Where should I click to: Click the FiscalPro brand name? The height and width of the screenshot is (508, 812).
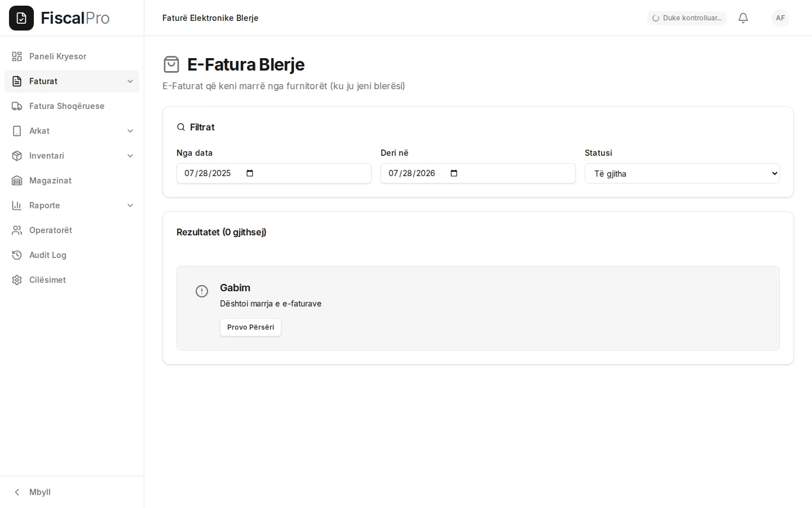(75, 18)
